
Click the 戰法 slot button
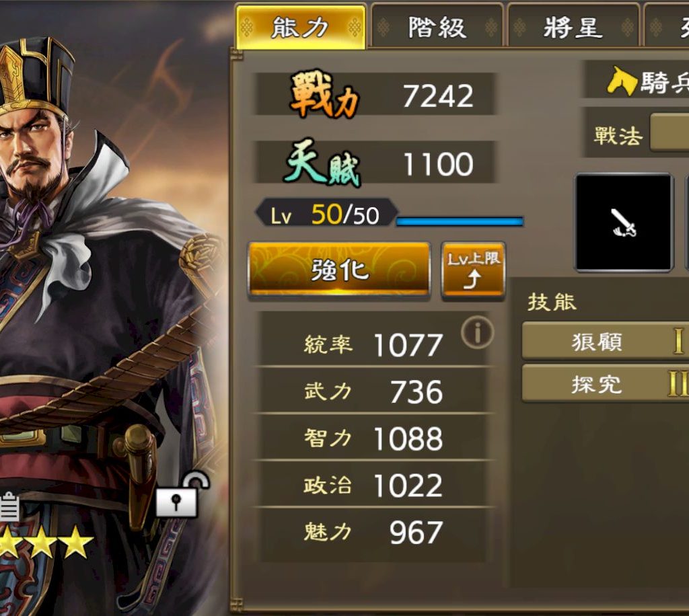tap(669, 132)
